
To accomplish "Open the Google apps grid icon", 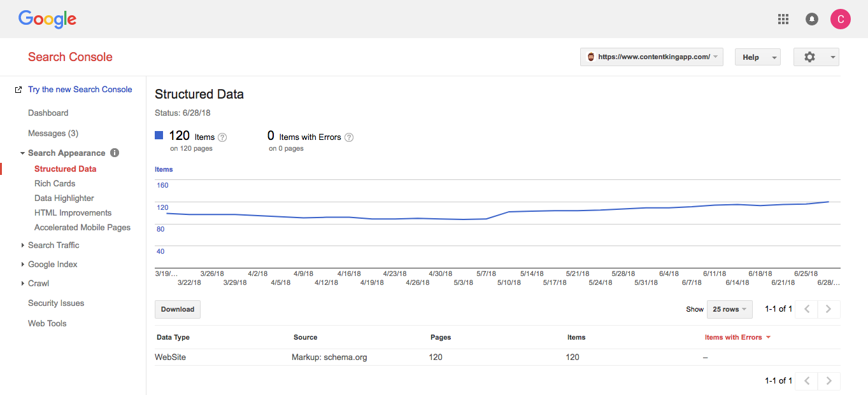I will pos(783,19).
